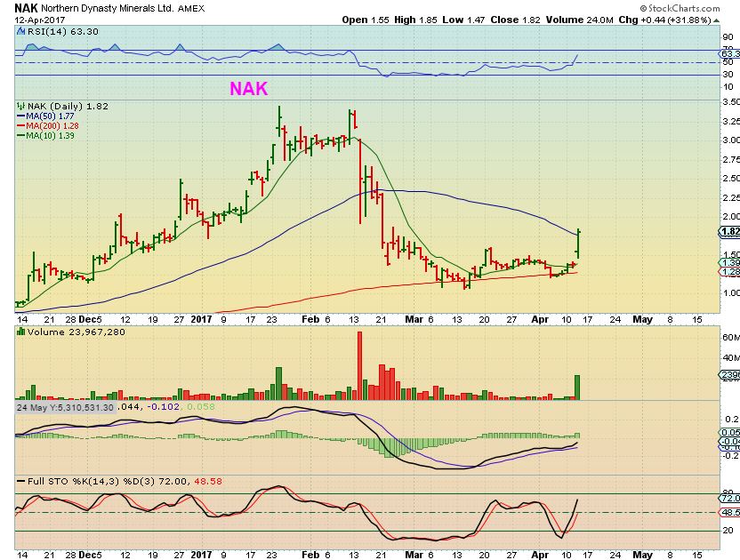Click the 24 May Y:5,310,531.30 readout
The height and width of the screenshot is (560, 740).
click(65, 408)
